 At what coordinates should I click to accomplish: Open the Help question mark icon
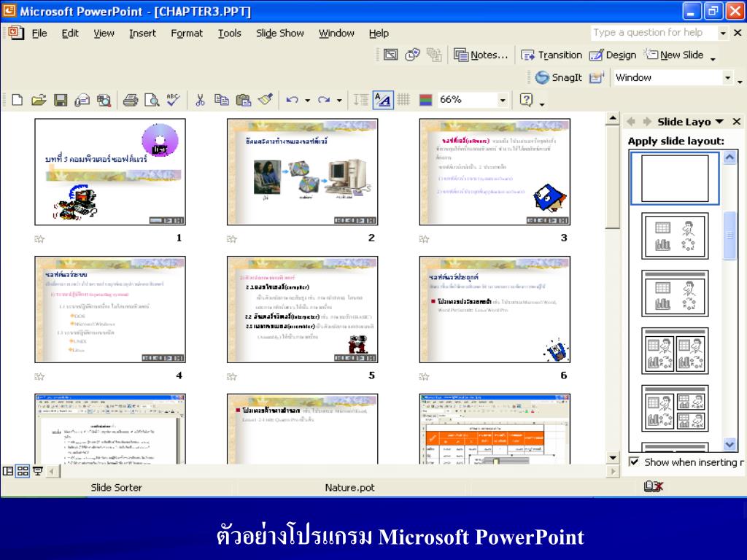point(526,100)
